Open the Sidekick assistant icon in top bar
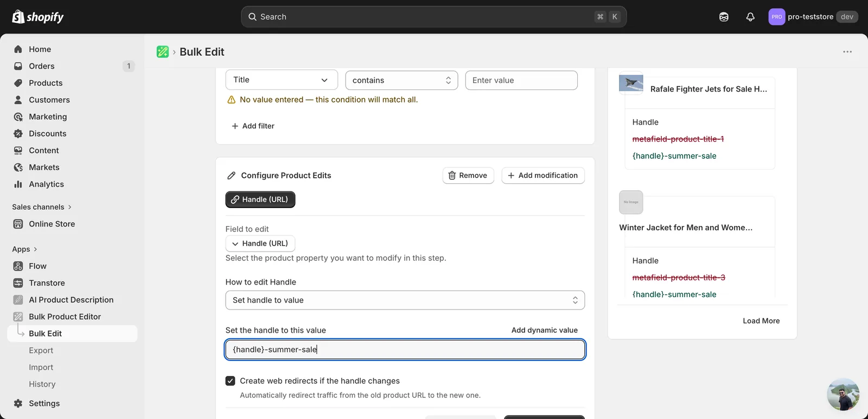Image resolution: width=868 pixels, height=419 pixels. coord(724,17)
